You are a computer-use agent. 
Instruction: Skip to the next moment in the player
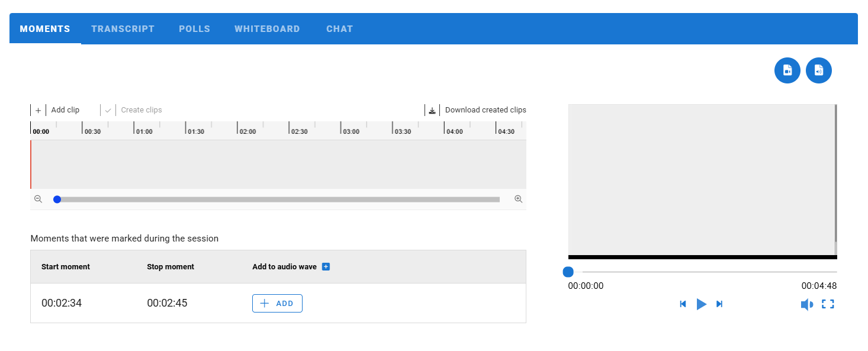pos(719,304)
